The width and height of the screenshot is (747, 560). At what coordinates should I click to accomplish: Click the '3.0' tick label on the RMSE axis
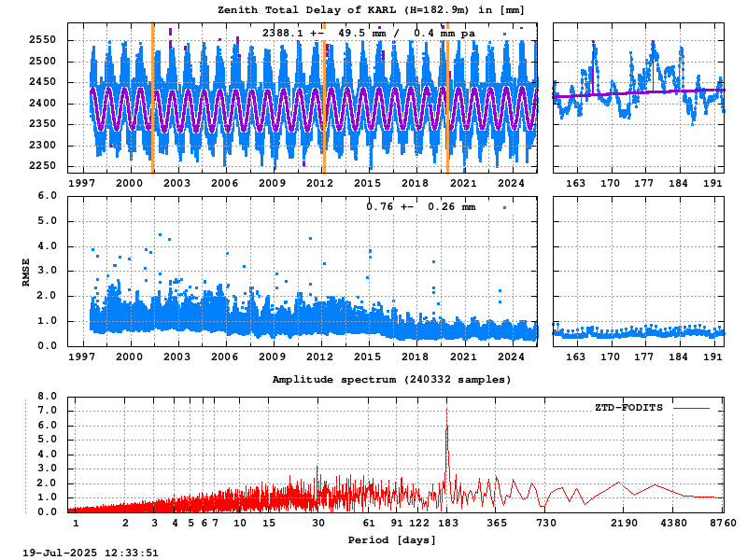coord(47,271)
